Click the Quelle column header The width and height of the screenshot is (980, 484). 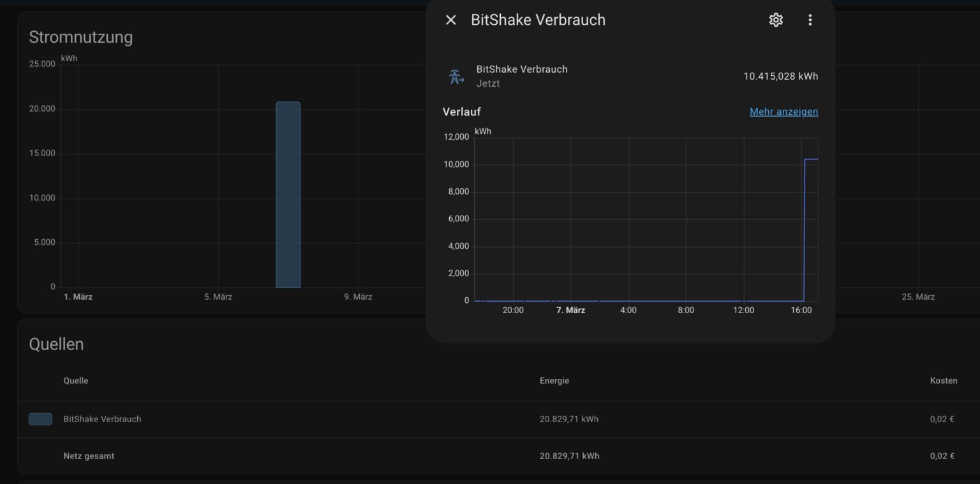(x=75, y=380)
